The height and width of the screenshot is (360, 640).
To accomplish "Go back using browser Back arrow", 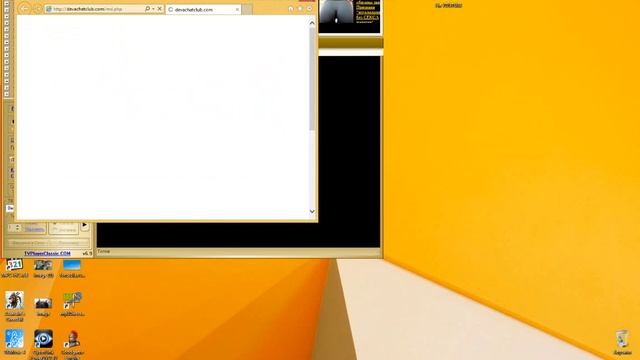I will 24,9.
